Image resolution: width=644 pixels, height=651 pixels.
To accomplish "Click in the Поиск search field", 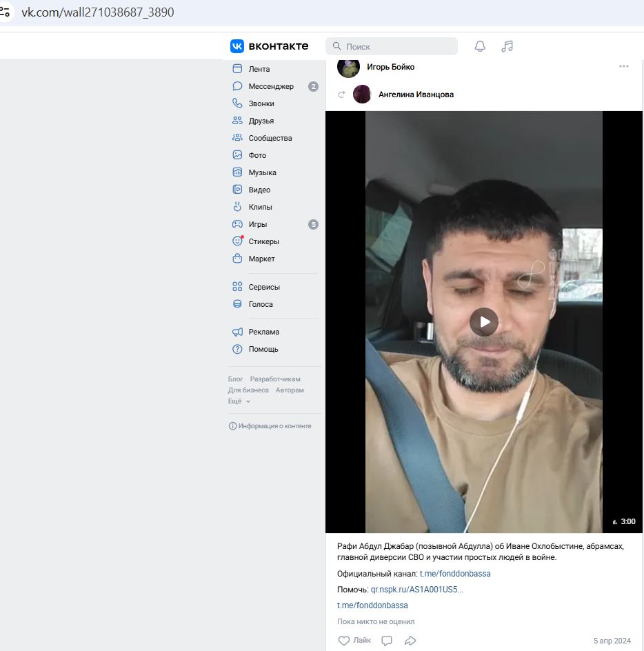I will (392, 46).
